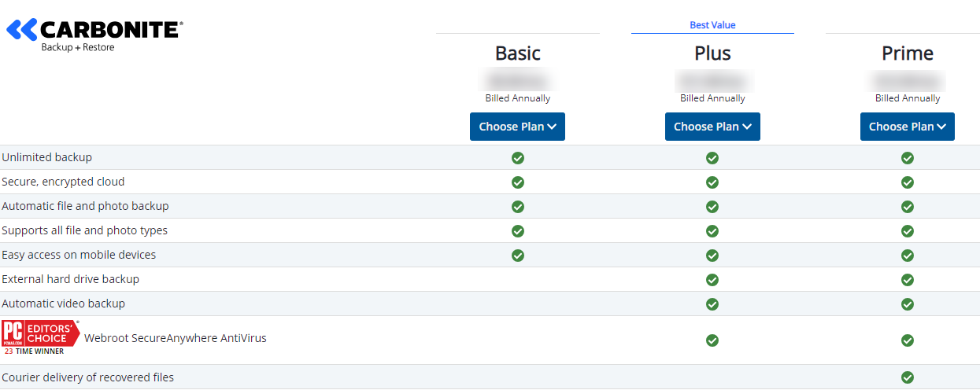Click the PC Editors' Choice badge

[x=41, y=337]
